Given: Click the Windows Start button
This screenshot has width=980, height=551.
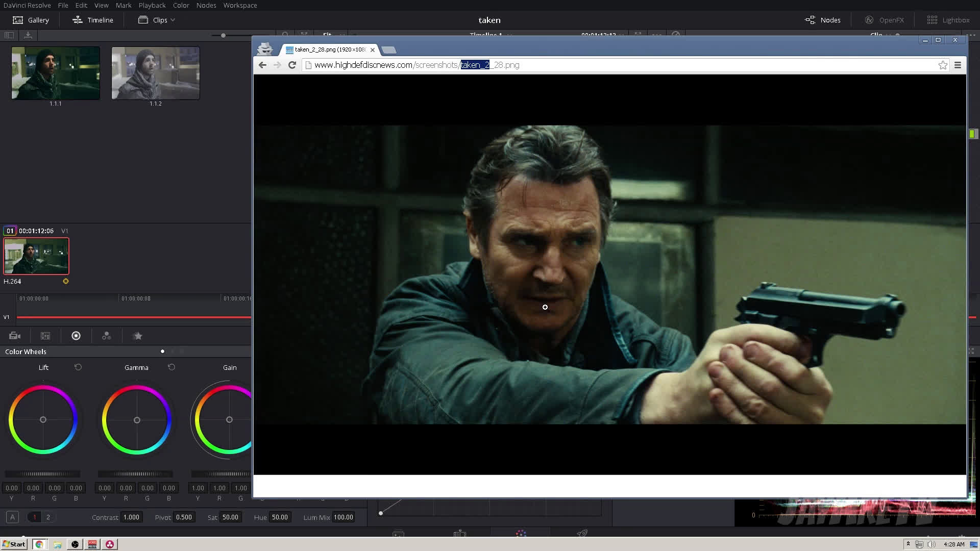Looking at the screenshot, I should click(14, 544).
